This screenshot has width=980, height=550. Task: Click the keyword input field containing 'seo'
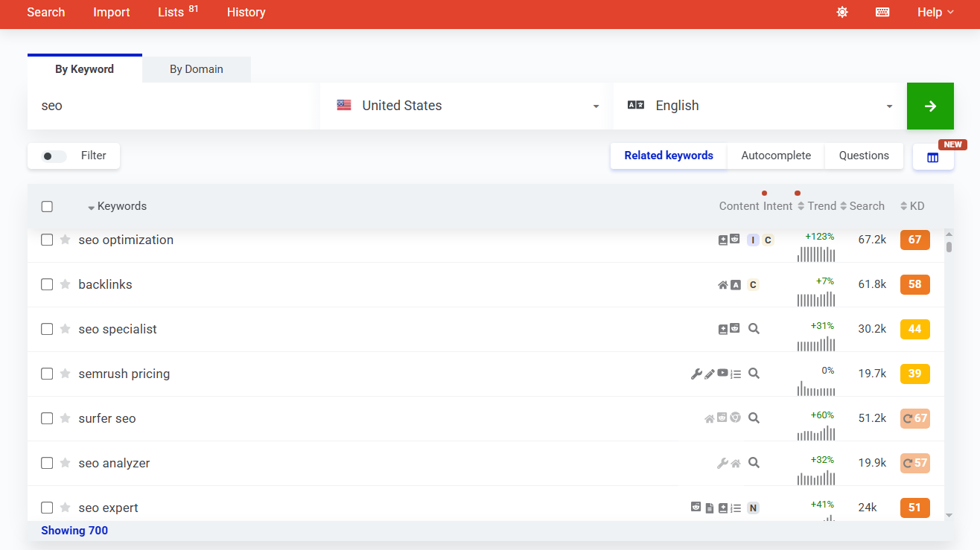173,106
